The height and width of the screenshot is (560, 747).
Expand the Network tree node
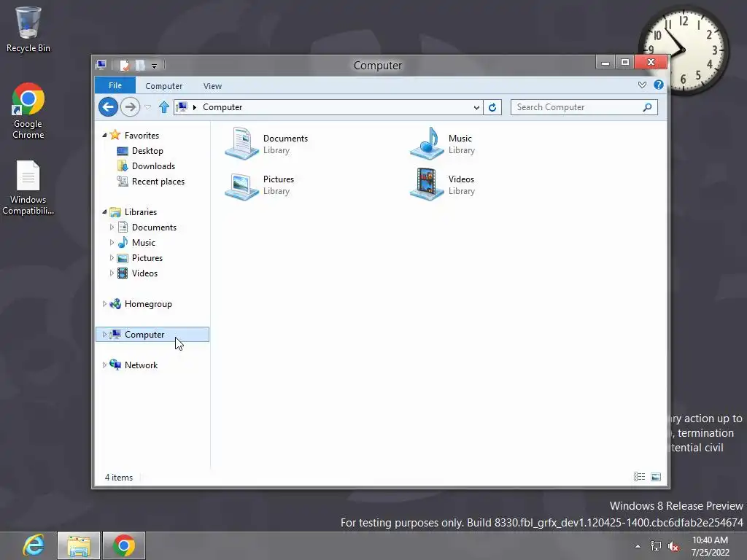[104, 365]
